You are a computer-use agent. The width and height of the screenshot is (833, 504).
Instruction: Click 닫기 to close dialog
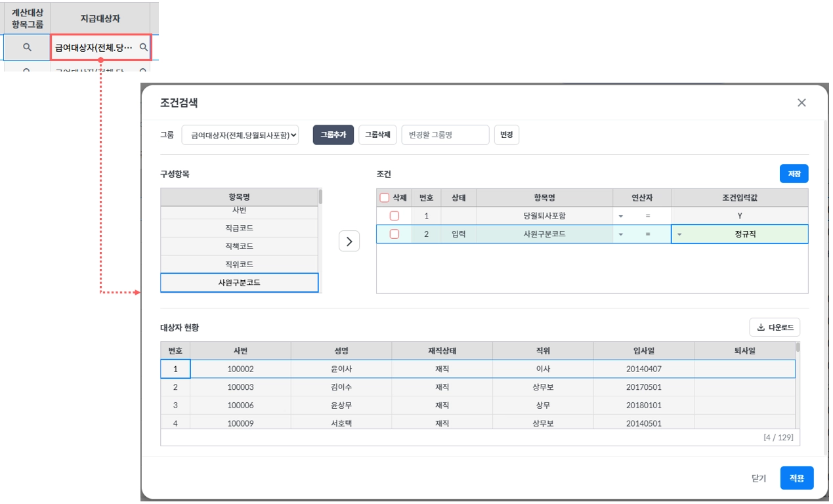point(759,478)
